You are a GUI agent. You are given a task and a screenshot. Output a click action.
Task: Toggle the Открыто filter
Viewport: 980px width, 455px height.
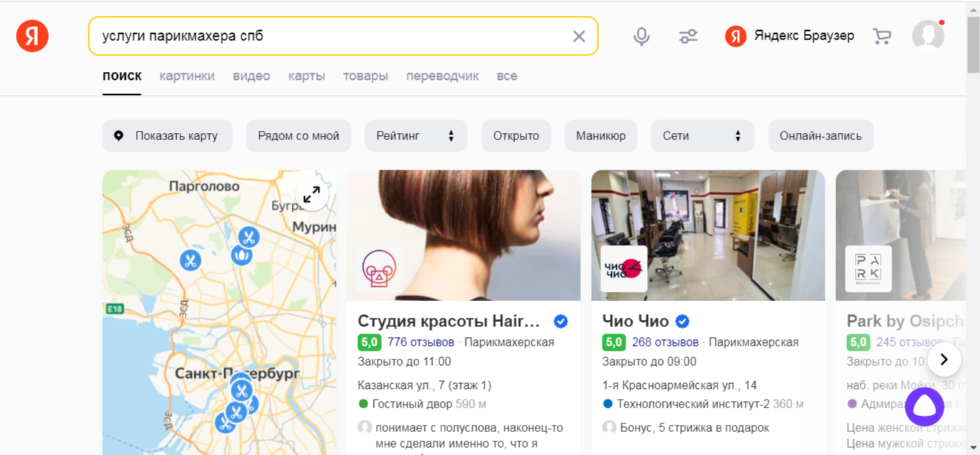[516, 136]
